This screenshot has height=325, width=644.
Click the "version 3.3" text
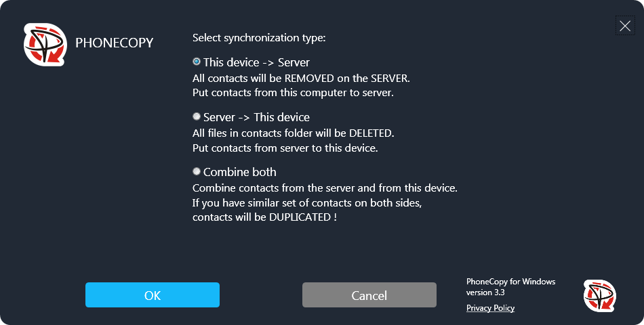[x=485, y=292]
